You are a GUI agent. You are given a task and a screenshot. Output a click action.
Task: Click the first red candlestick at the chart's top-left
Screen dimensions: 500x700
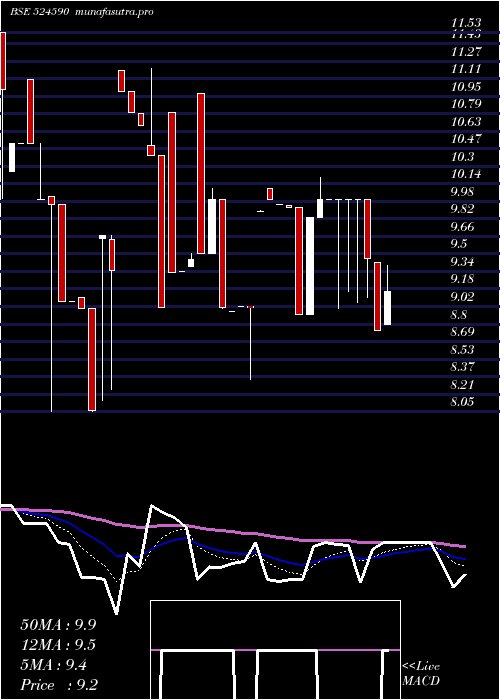tap(3, 61)
